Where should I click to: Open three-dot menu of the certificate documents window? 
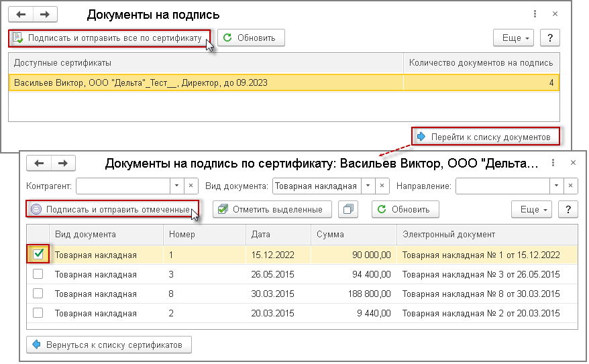tap(553, 163)
